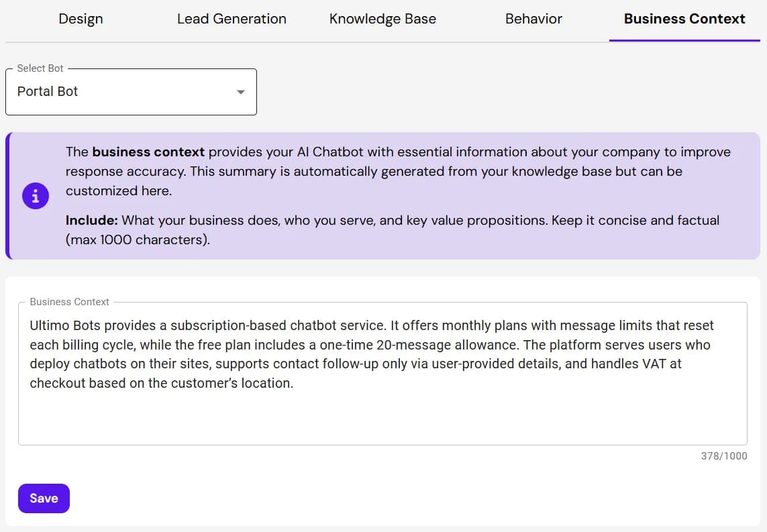Click the Select Bot field label

(x=40, y=68)
